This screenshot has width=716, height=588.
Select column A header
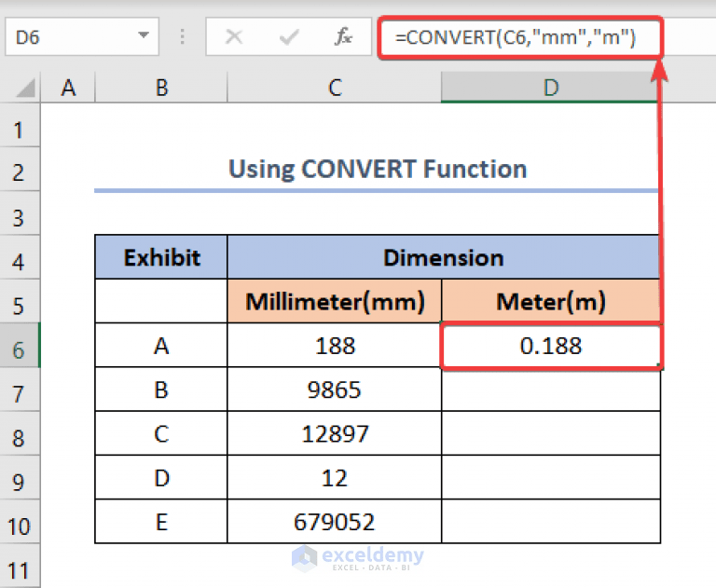68,88
